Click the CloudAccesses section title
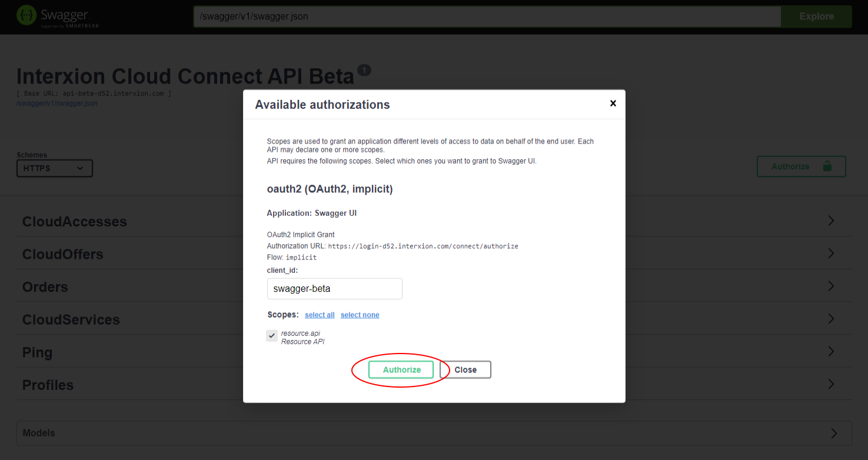868x460 pixels. tap(75, 222)
